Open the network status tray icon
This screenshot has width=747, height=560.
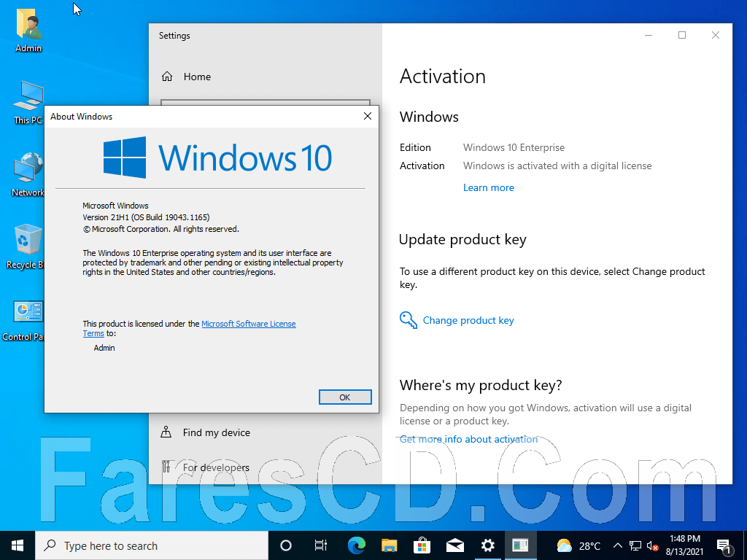coord(635,545)
